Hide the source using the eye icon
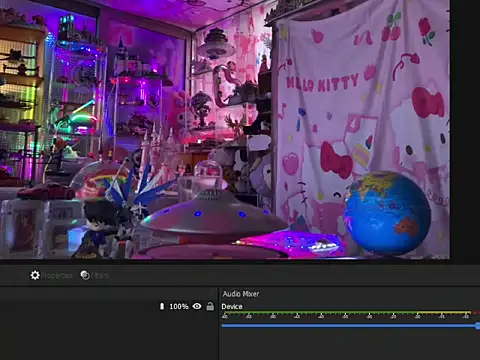 point(197,306)
